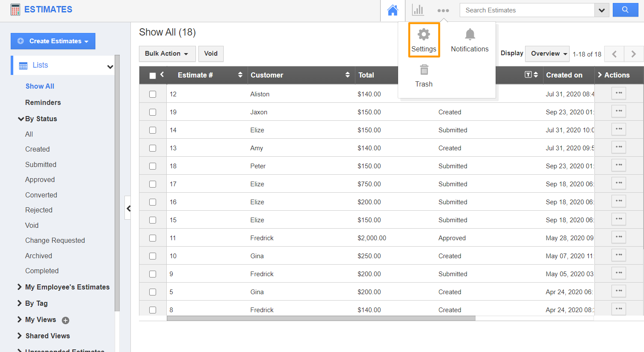Collapse the sidebar with the left chevron
The height and width of the screenshot is (352, 644).
pos(128,208)
